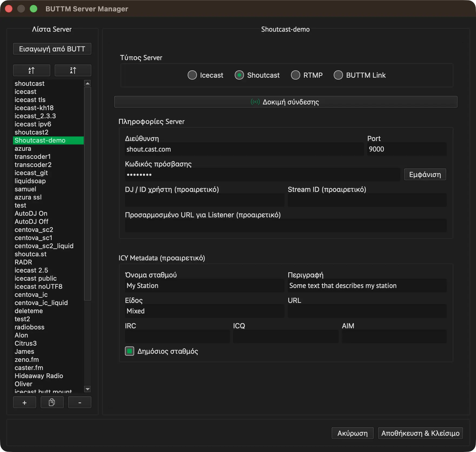This screenshot has width=476, height=452.
Task: Select 'Hideaway Radio' in server list
Action: 48,376
